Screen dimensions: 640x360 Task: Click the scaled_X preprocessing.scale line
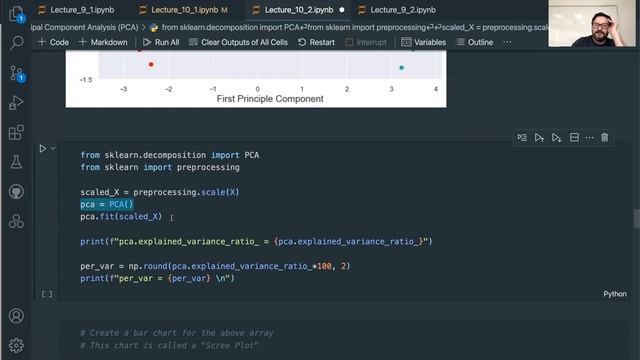pyautogui.click(x=160, y=192)
